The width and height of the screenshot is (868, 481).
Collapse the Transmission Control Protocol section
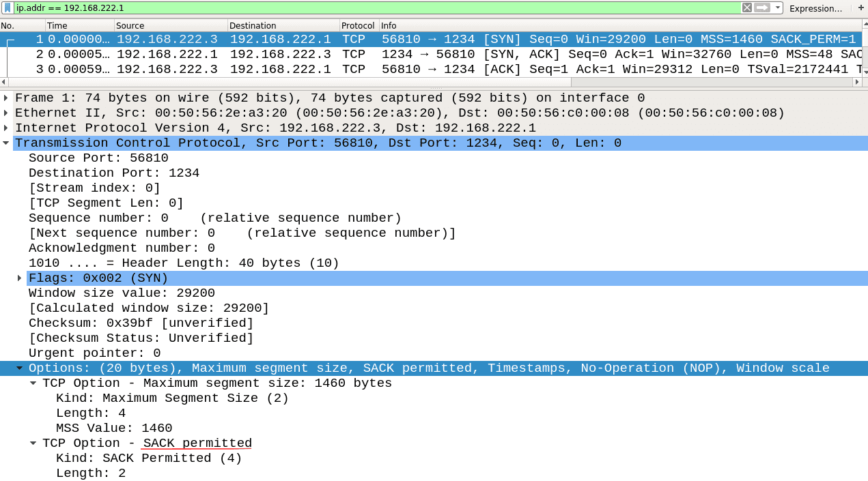(x=7, y=143)
